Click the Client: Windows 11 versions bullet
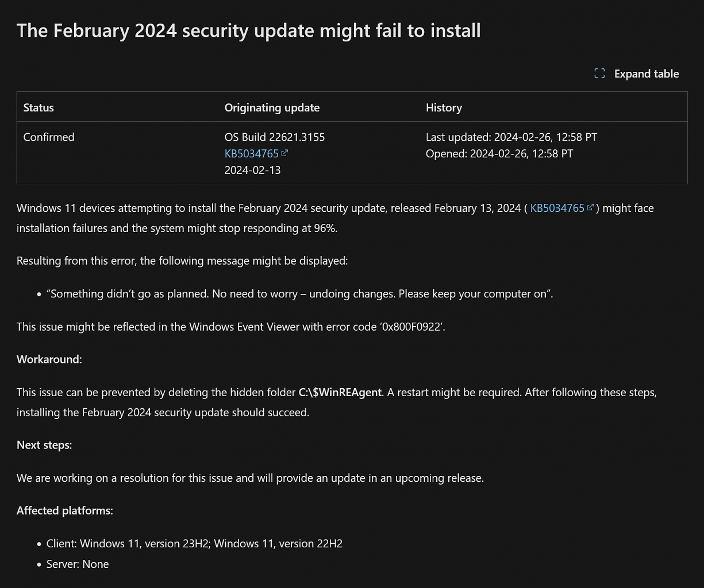The height and width of the screenshot is (588, 704). 194,543
